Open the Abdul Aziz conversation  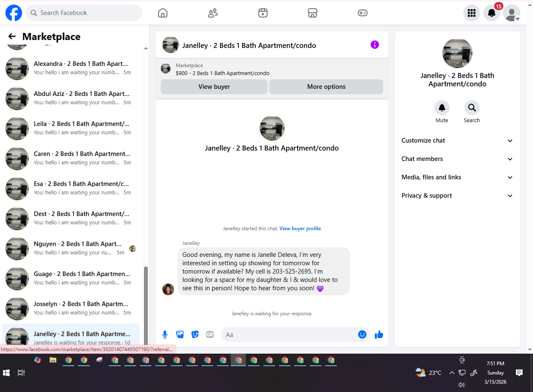pyautogui.click(x=71, y=98)
